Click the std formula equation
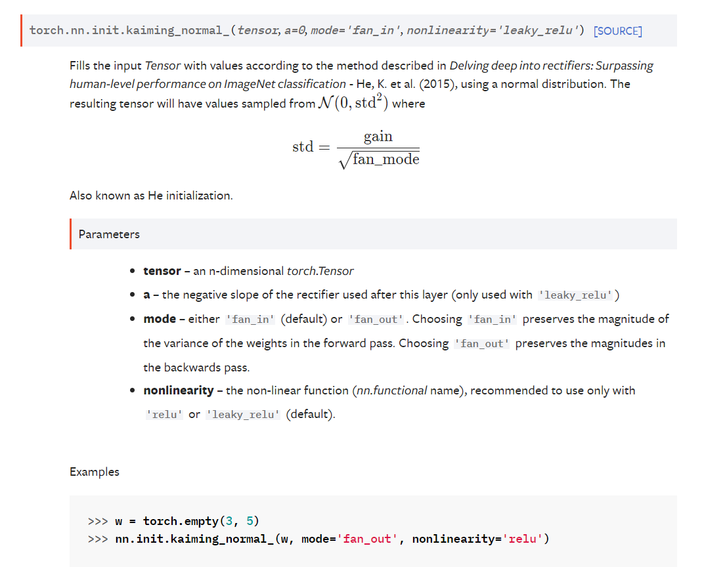704x588 pixels. coord(355,148)
